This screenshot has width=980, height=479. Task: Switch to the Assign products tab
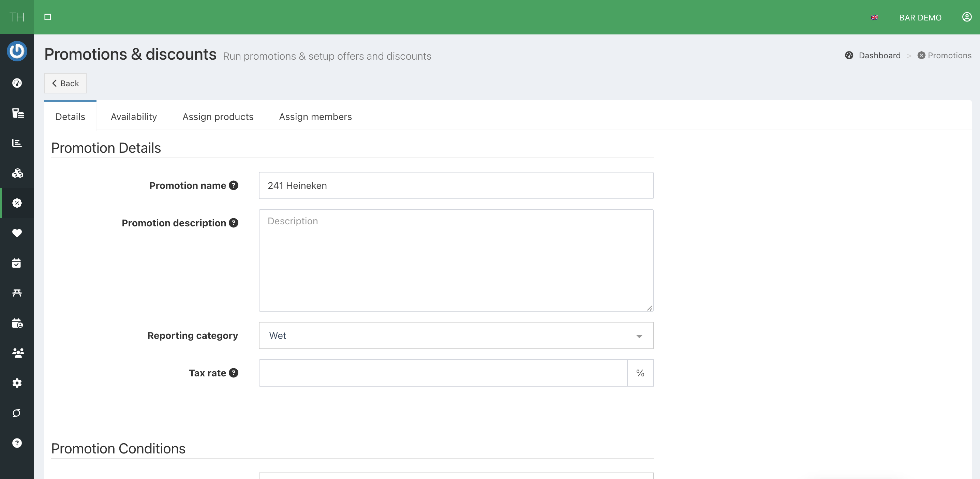(x=218, y=117)
